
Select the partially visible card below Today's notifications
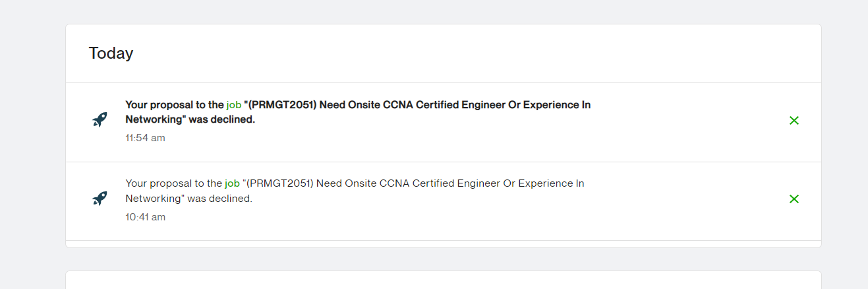(x=444, y=280)
